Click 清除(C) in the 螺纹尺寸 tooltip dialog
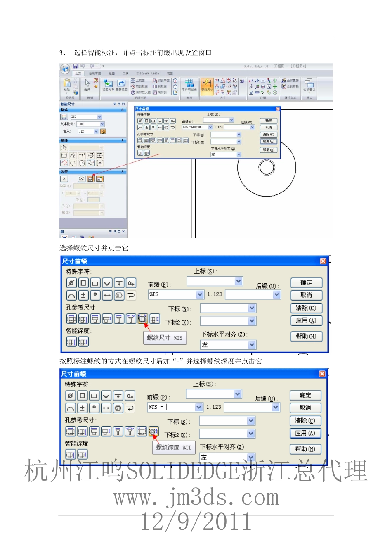The width and height of the screenshot is (392, 555). (x=306, y=308)
